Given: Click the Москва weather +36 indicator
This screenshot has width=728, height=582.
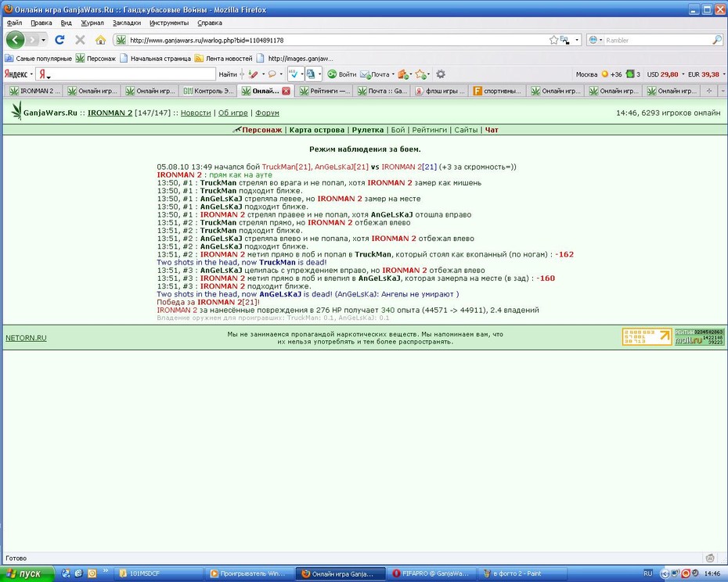Looking at the screenshot, I should 599,74.
